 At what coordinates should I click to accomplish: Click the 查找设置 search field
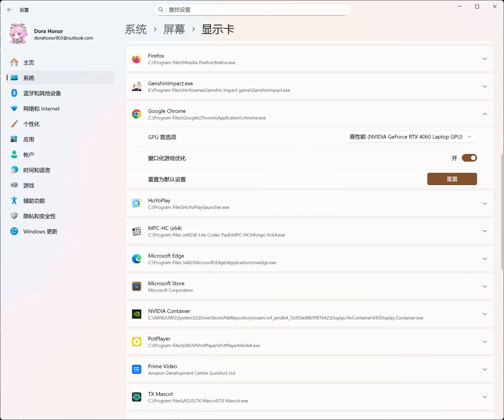pyautogui.click(x=252, y=10)
